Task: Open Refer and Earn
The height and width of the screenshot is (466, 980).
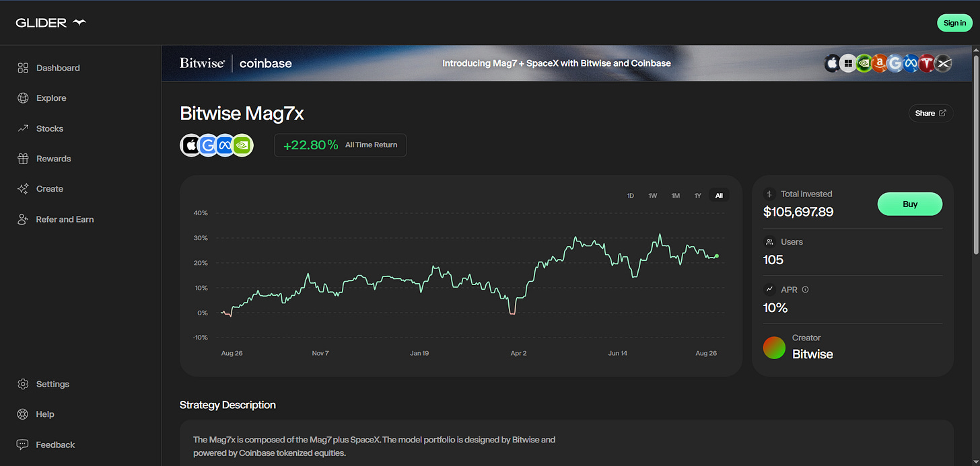Action: click(x=55, y=219)
